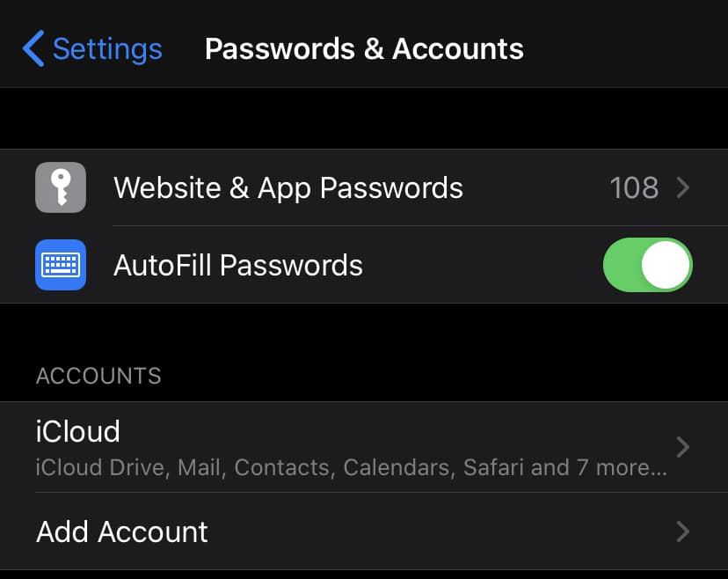Open the iCloud row disclosure chevron
The height and width of the screenshot is (579, 728).
[682, 447]
